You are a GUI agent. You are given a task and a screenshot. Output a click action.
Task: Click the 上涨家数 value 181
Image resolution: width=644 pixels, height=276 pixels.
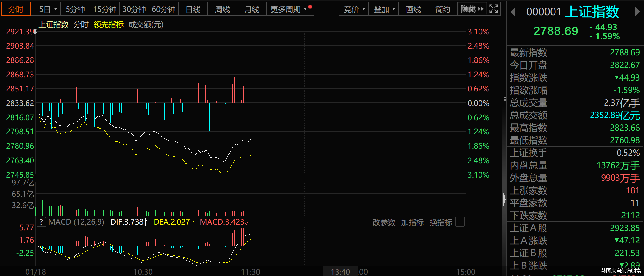[632, 190]
